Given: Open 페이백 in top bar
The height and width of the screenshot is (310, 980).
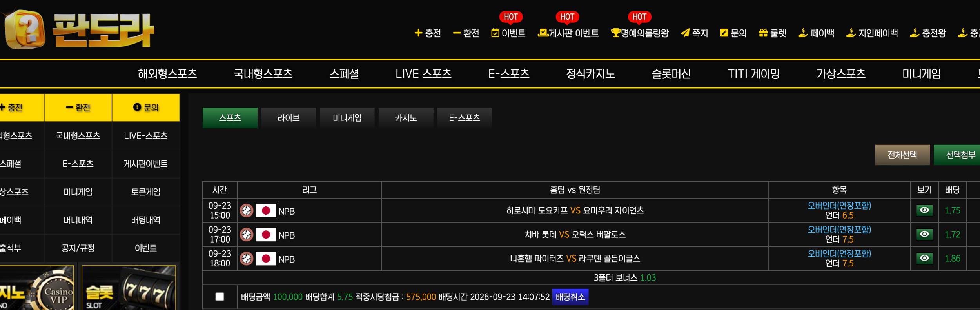Looking at the screenshot, I should tap(817, 33).
